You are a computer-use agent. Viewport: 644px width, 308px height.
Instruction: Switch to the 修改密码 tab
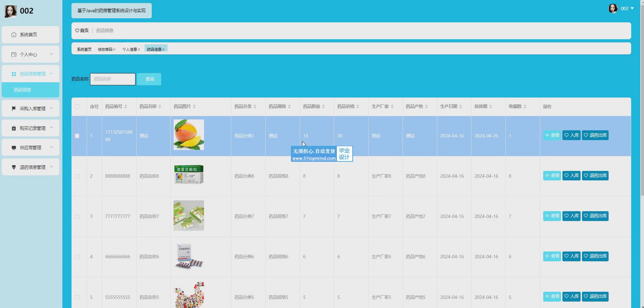click(x=105, y=49)
